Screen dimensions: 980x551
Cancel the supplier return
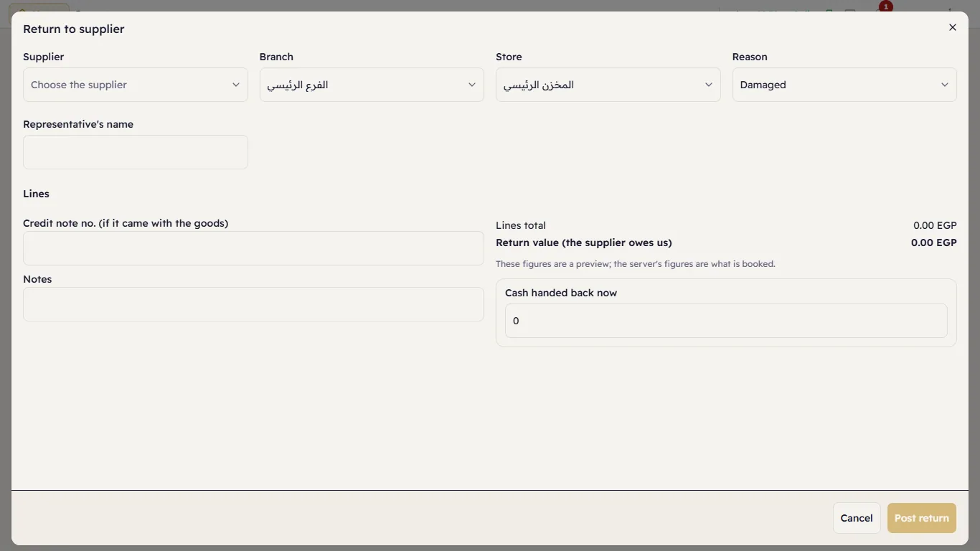[x=857, y=518]
